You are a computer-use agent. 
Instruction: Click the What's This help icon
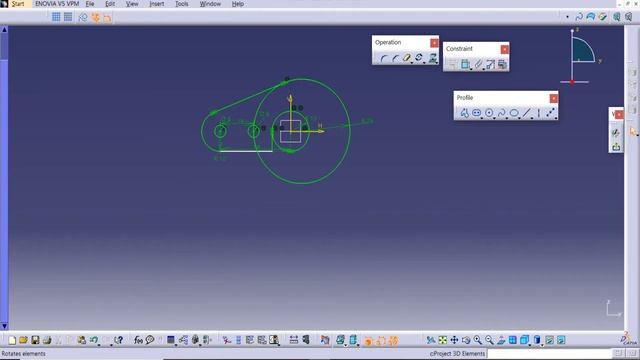coord(118,340)
